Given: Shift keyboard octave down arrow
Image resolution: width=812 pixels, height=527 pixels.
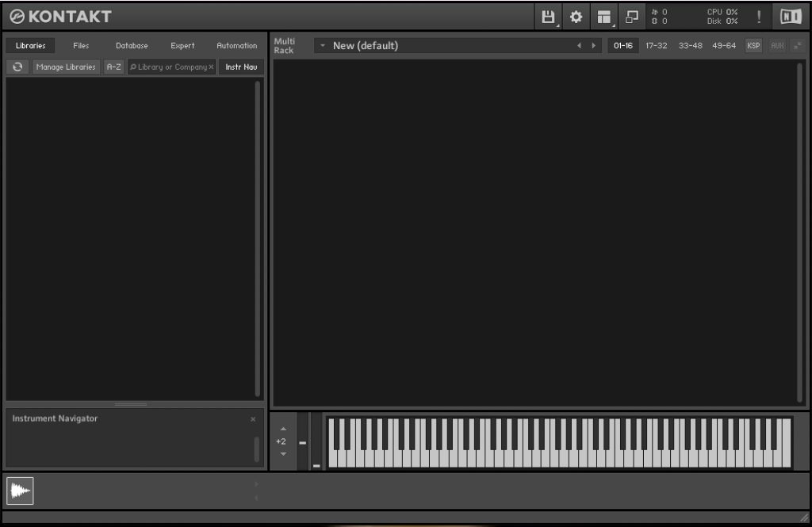Looking at the screenshot, I should point(283,454).
